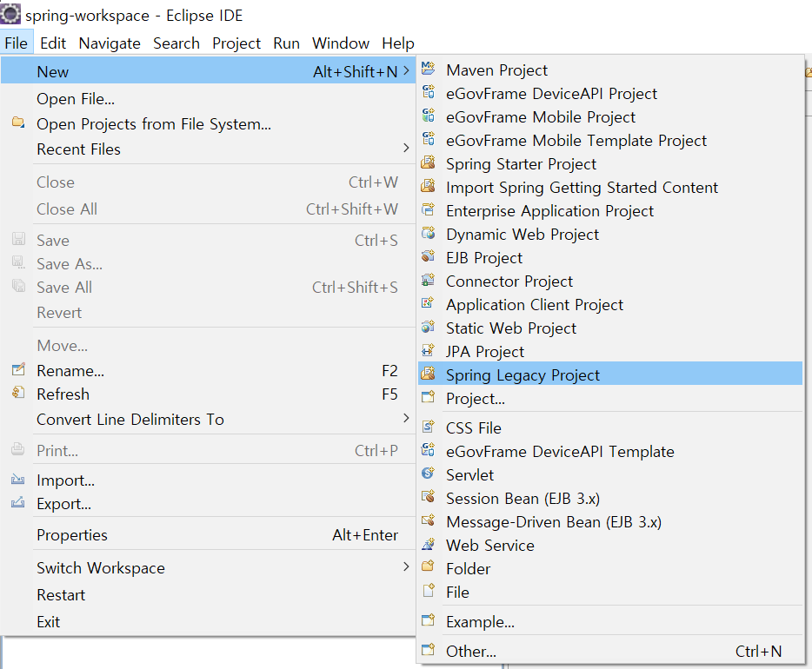Click the Static Web Project icon
Image resolution: width=812 pixels, height=669 pixels.
tap(429, 327)
